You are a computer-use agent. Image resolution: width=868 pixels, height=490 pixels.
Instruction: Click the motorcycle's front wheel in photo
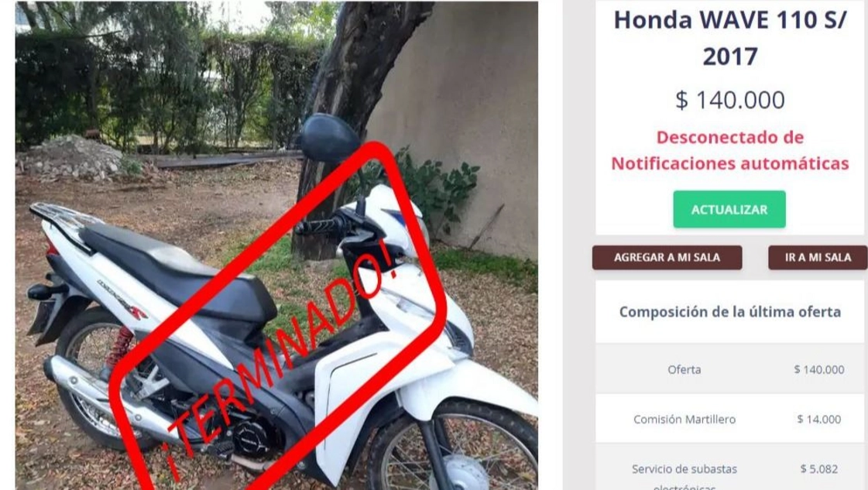pyautogui.click(x=454, y=447)
